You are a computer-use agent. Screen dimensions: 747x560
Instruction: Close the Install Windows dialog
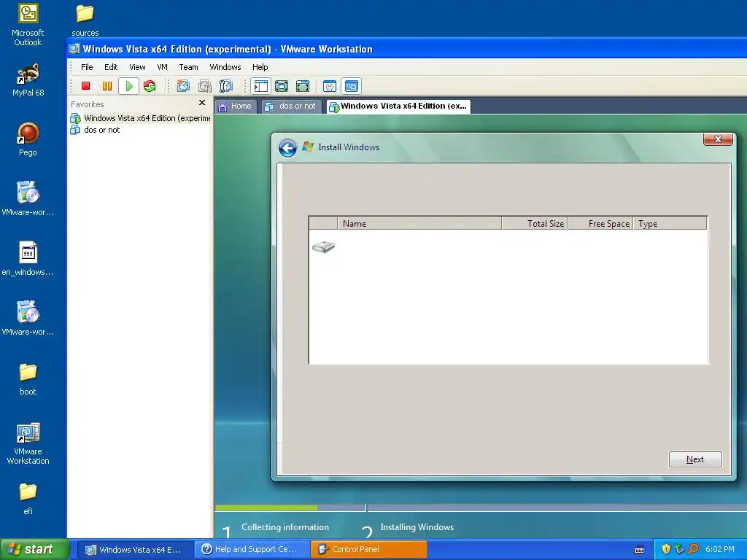718,139
